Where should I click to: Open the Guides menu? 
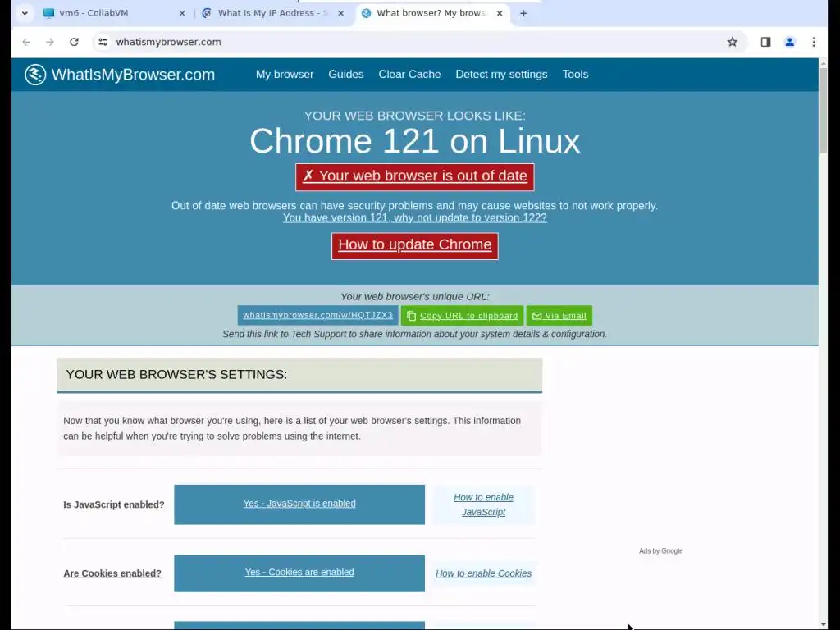[x=346, y=75]
